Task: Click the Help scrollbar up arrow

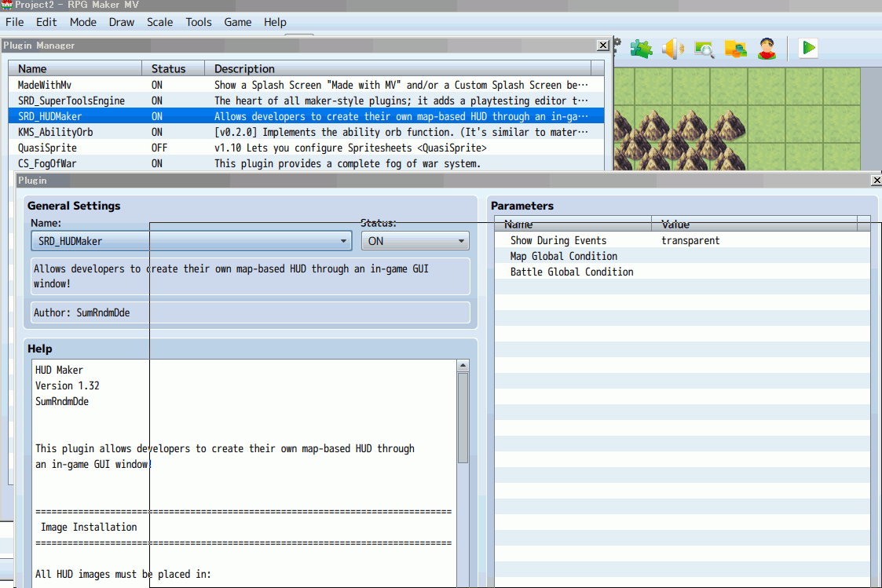Action: click(x=463, y=365)
